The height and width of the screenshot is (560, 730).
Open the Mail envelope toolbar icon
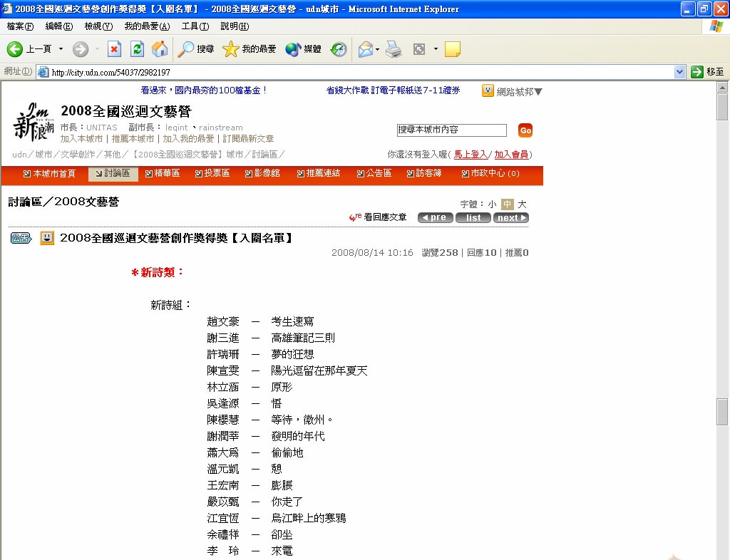click(x=366, y=49)
